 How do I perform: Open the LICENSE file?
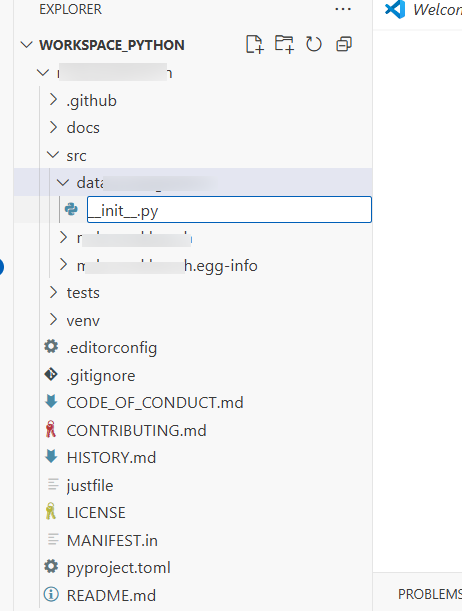tap(96, 512)
